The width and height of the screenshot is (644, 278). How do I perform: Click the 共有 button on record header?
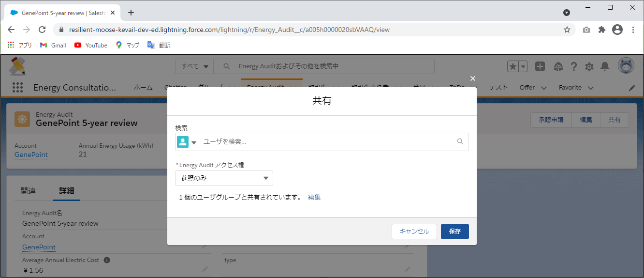coord(615,120)
